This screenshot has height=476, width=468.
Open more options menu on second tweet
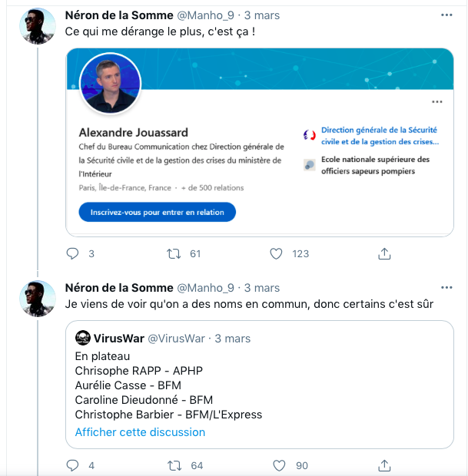[446, 287]
